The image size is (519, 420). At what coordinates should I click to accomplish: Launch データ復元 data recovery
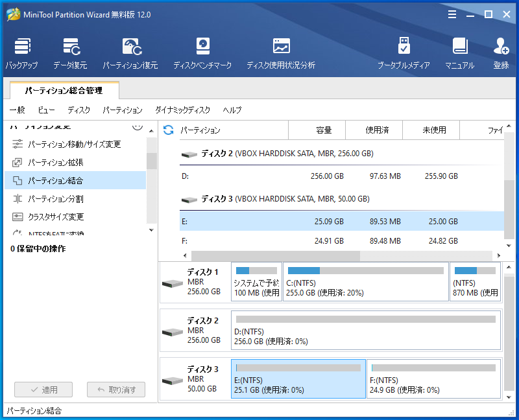pyautogui.click(x=71, y=53)
